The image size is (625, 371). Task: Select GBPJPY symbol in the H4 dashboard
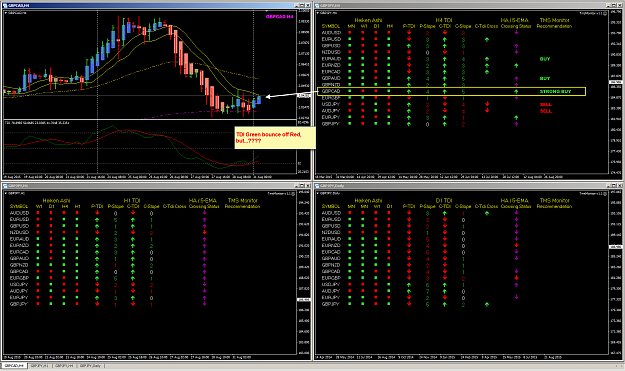pyautogui.click(x=330, y=124)
